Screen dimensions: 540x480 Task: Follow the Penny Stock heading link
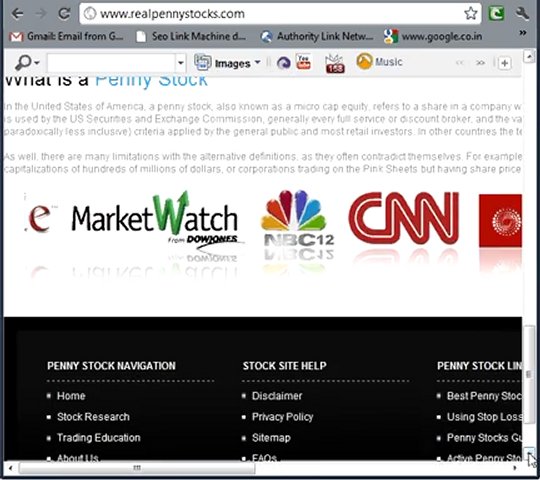(151, 81)
